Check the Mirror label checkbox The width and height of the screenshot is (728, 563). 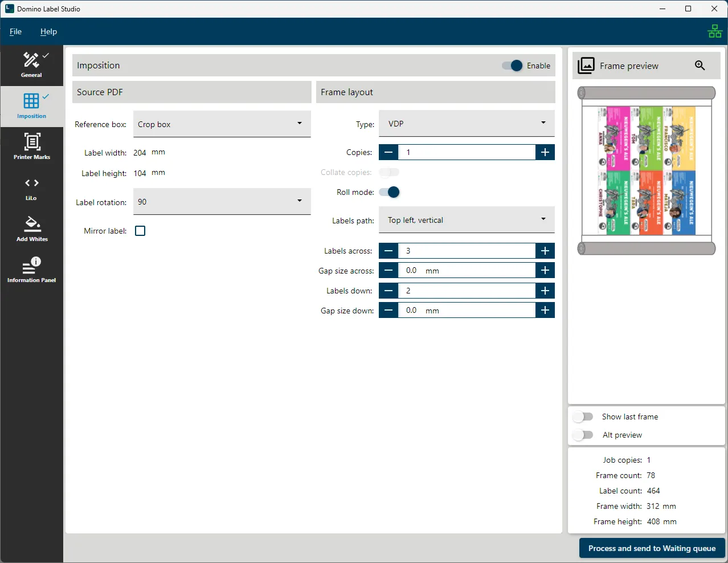point(140,231)
